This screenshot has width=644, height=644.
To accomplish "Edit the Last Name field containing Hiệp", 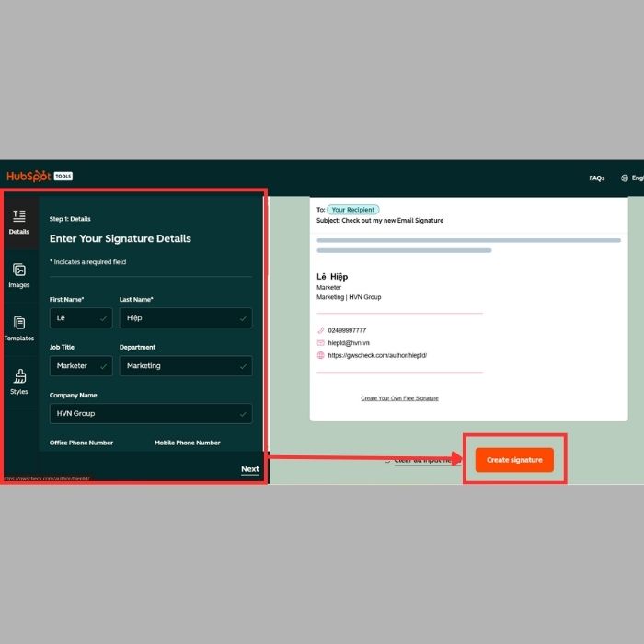I will [186, 318].
